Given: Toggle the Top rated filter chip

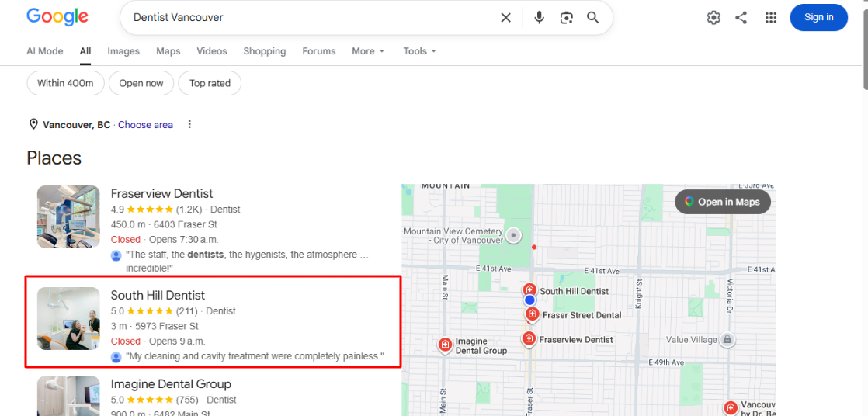Looking at the screenshot, I should coord(210,83).
